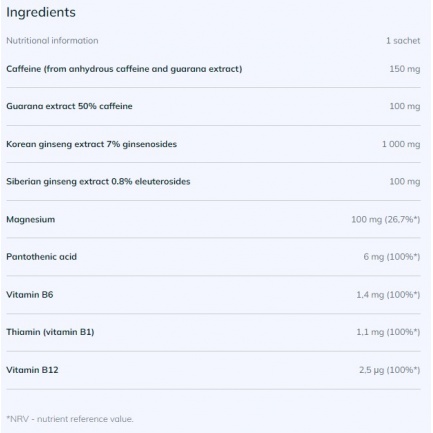This screenshot has width=433, height=433.
Task: Select Siberian ginseng extract 0.8% eleuterosides
Action: click(x=98, y=182)
